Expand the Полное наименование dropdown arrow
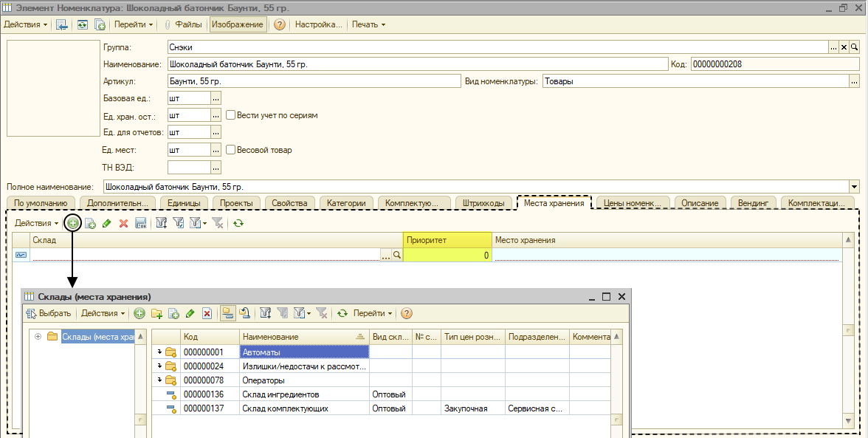The image size is (868, 438). click(854, 187)
